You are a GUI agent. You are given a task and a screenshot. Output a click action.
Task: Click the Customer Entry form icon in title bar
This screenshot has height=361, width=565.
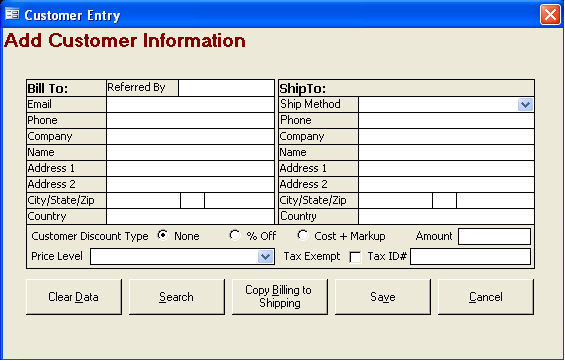pos(12,14)
